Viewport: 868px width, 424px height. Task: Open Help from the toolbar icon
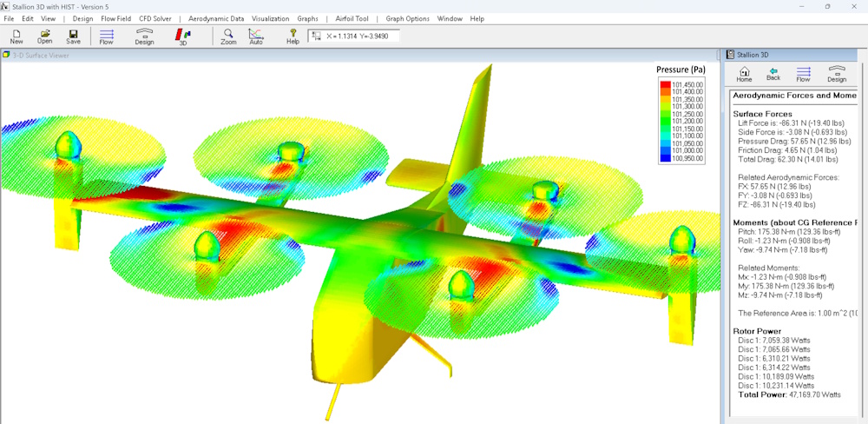293,36
